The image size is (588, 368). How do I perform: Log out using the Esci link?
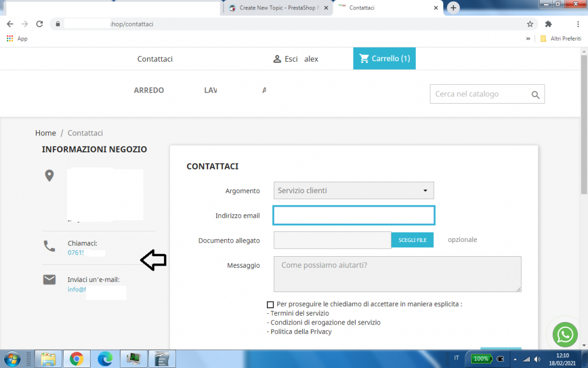tap(291, 59)
